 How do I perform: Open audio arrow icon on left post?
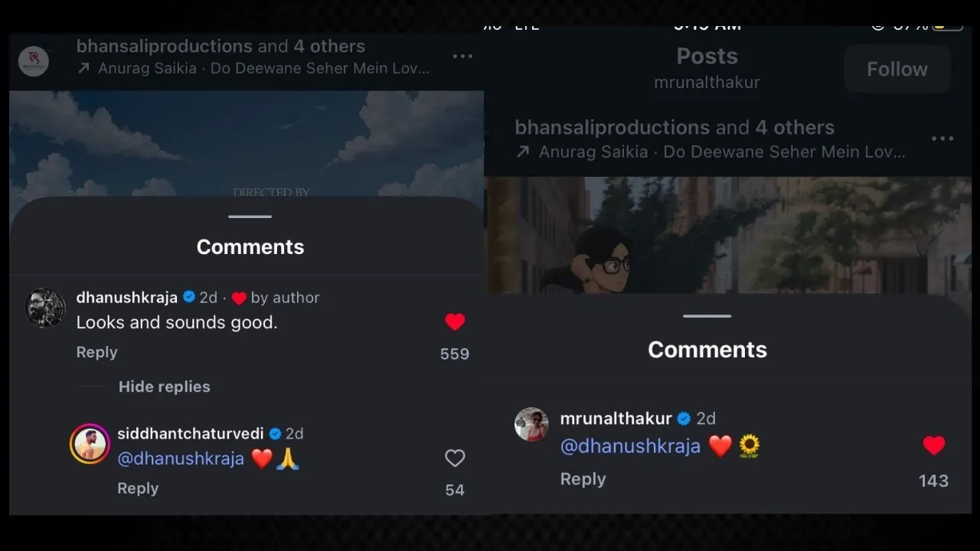(x=83, y=69)
